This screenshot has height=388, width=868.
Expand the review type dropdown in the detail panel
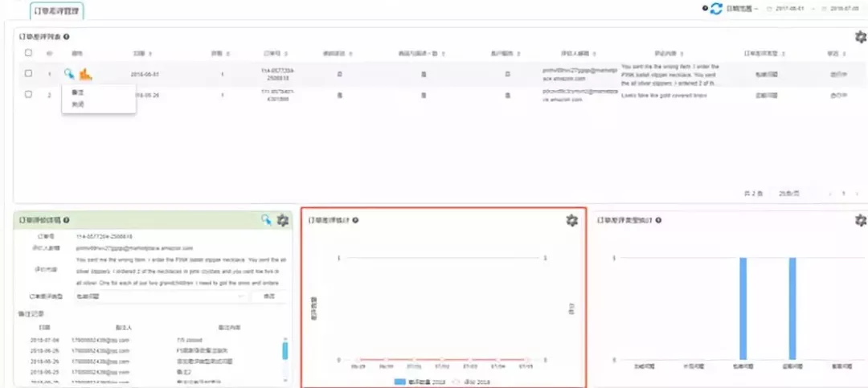161,296
